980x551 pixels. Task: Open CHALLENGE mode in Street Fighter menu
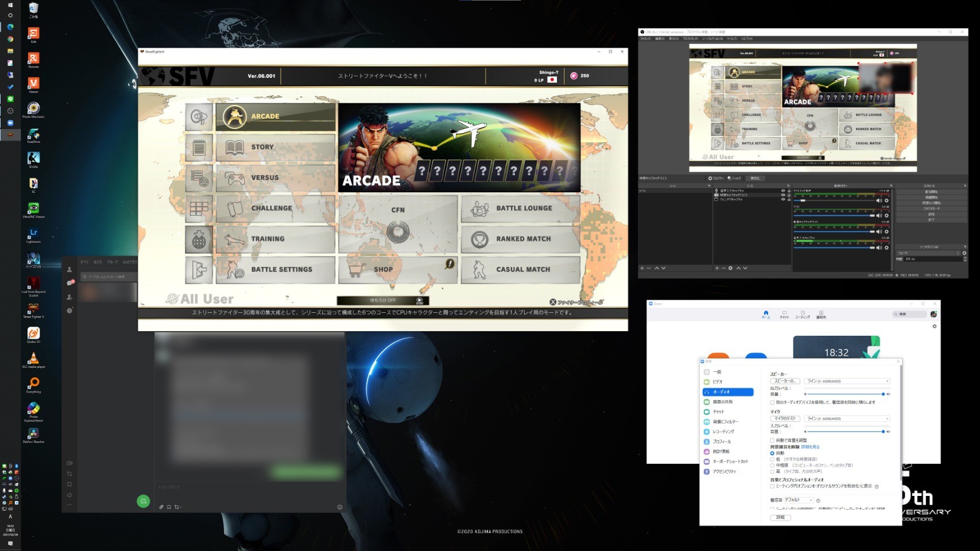276,208
